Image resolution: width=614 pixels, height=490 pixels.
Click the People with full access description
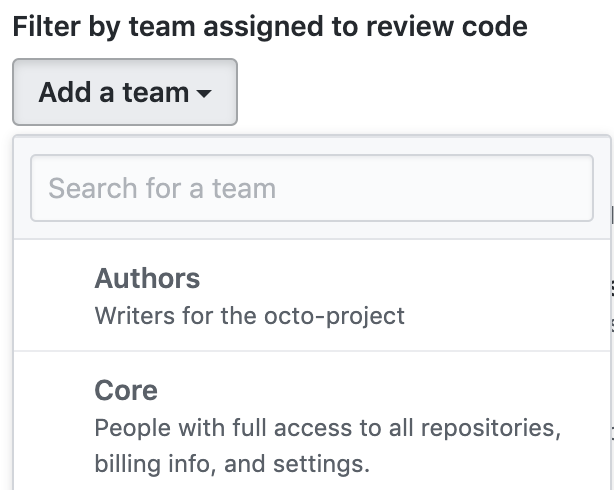pos(327,428)
